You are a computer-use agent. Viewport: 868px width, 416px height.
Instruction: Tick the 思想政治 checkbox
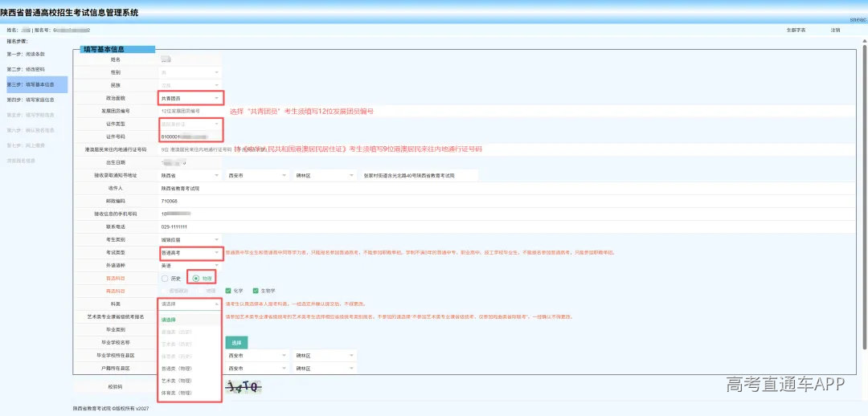[165, 291]
